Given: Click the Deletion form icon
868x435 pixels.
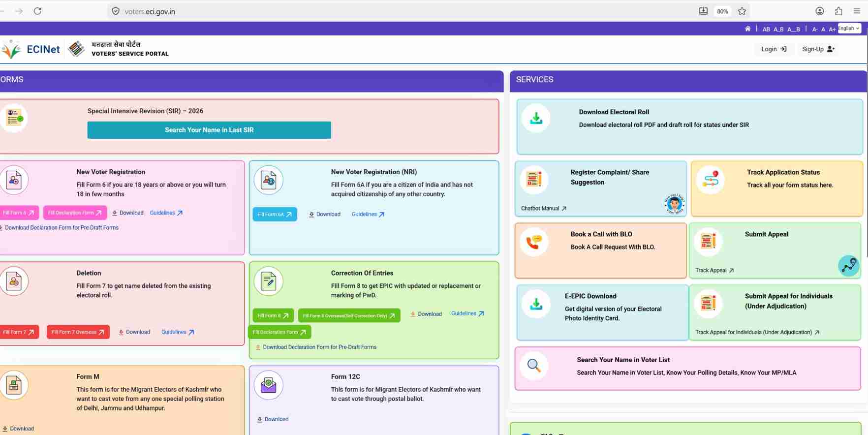Looking at the screenshot, I should click(14, 281).
